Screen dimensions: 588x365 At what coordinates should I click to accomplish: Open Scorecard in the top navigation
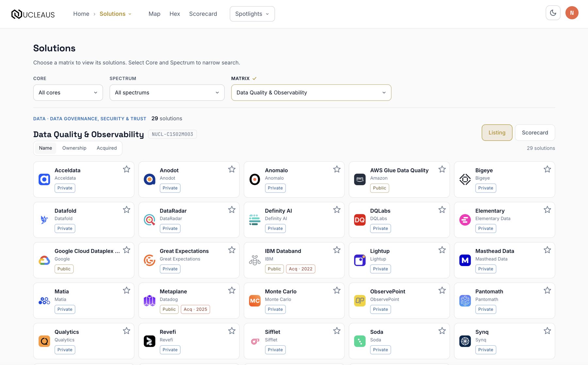pyautogui.click(x=203, y=14)
